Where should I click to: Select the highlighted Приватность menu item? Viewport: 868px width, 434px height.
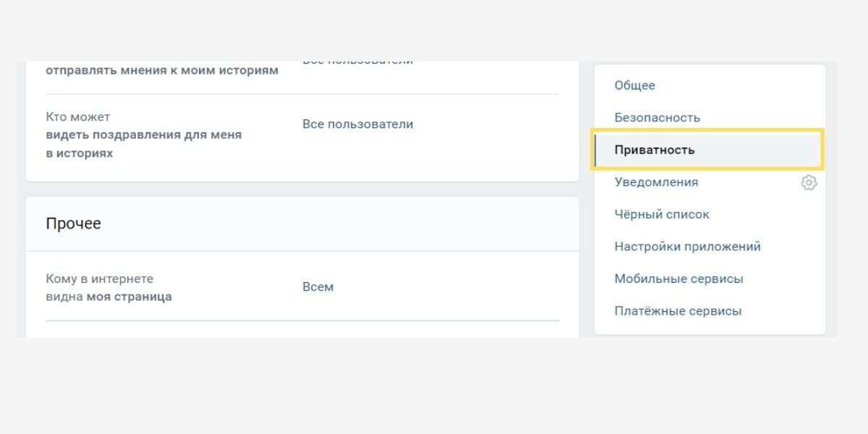(x=655, y=150)
